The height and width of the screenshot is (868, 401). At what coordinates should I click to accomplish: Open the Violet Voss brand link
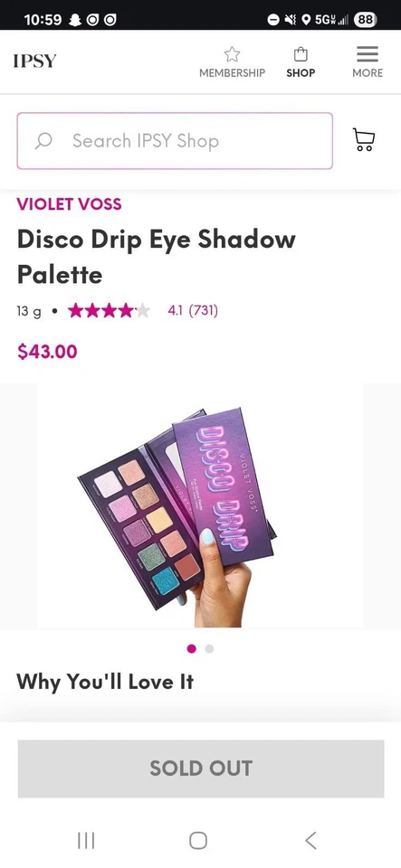(x=69, y=203)
